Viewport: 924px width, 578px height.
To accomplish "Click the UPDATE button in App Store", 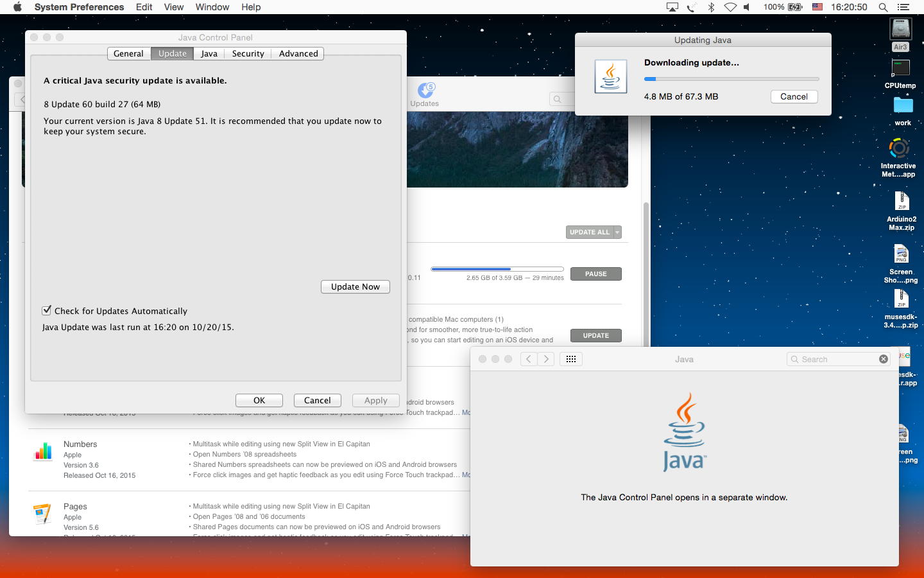I will point(596,335).
